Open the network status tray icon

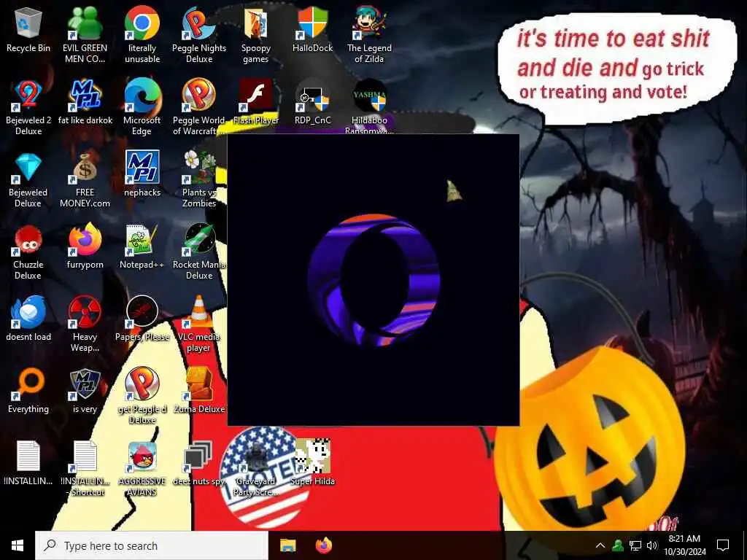(635, 545)
